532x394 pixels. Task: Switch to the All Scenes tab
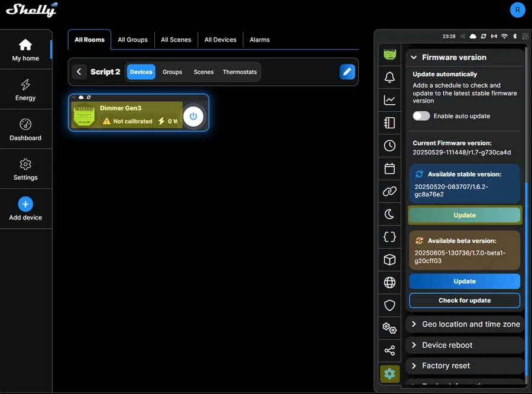click(176, 40)
